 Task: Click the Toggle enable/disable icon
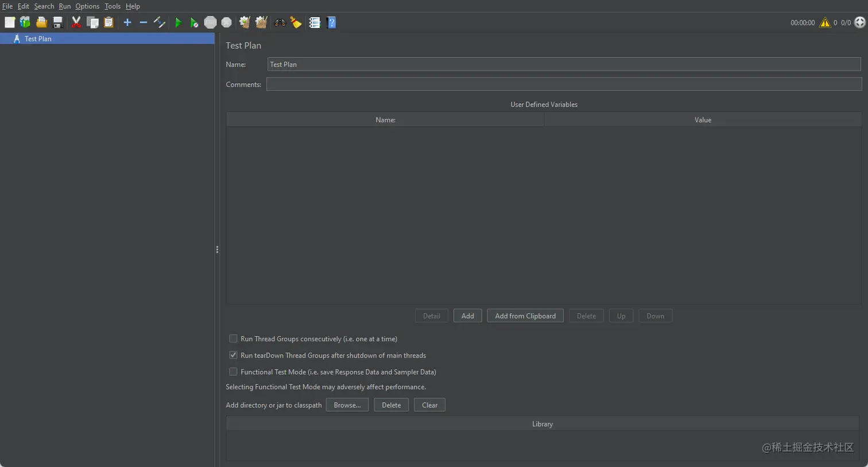click(160, 22)
